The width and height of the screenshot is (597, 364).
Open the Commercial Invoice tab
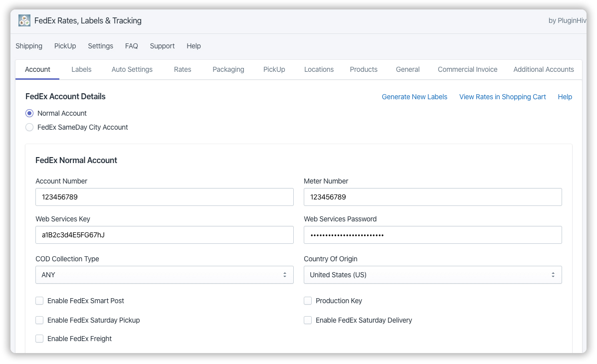467,69
